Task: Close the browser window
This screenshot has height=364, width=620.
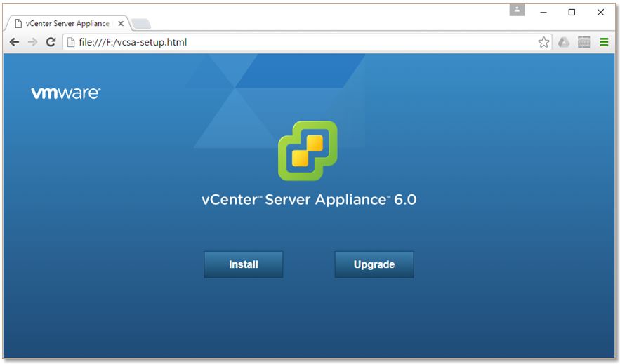Action: point(600,12)
